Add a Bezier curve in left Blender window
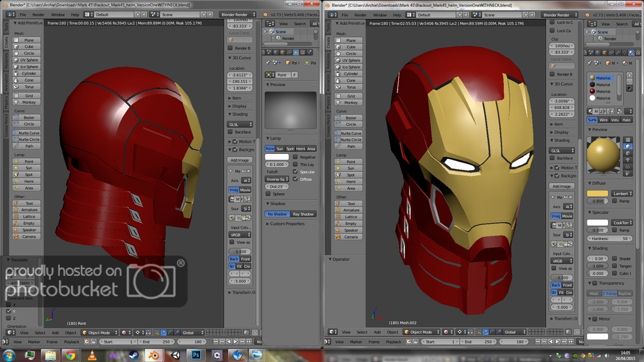The image size is (644, 362). pos(26,118)
